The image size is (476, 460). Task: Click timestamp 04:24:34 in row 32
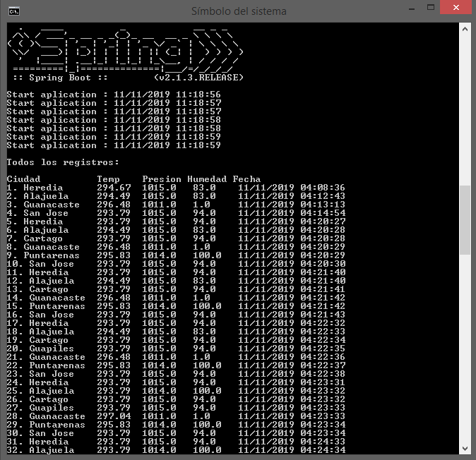coord(323,450)
